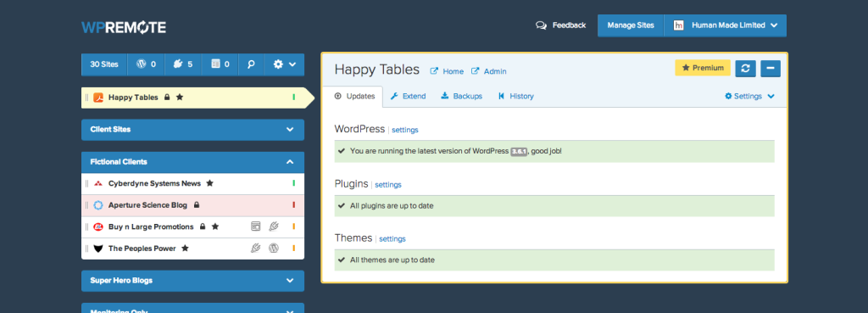The height and width of the screenshot is (313, 868).
Task: Expand the Monitoring Only group
Action: coord(192,308)
